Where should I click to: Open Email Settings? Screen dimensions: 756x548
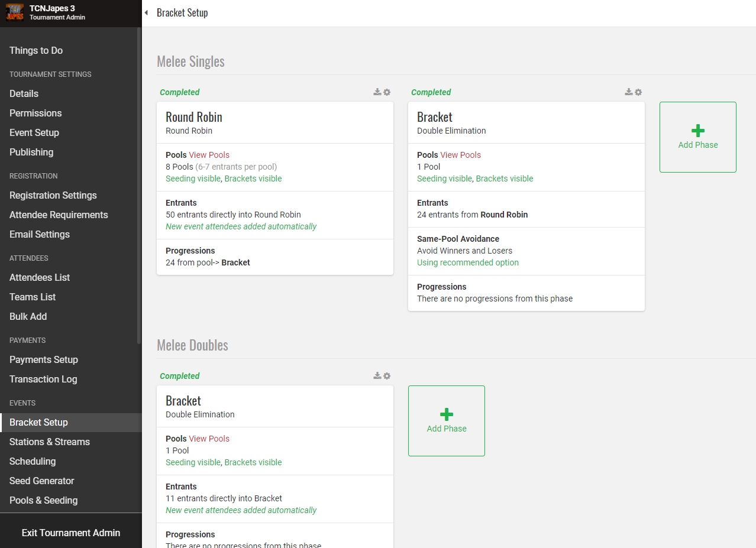tap(40, 234)
